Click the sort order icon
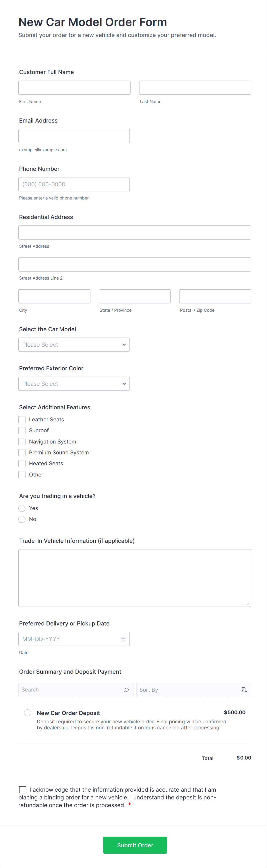267x868 pixels. (x=244, y=690)
